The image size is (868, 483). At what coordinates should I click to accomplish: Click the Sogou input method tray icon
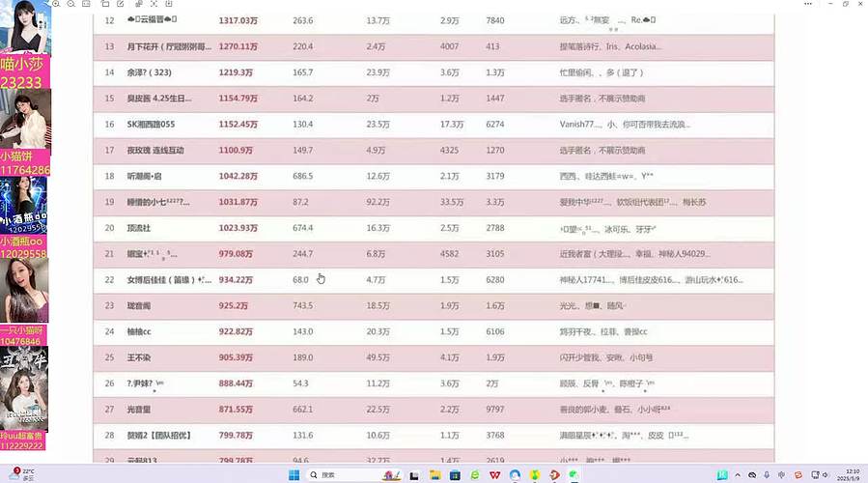click(x=798, y=474)
